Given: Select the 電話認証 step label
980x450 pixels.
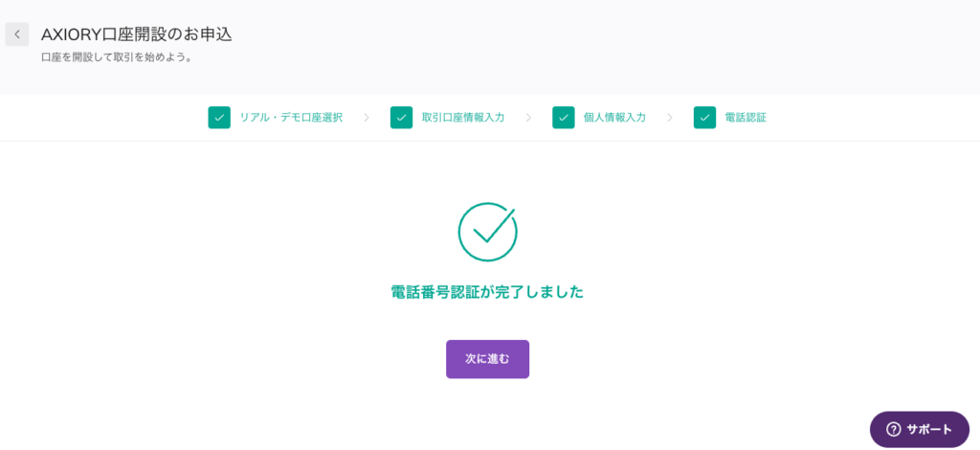Looking at the screenshot, I should point(746,118).
